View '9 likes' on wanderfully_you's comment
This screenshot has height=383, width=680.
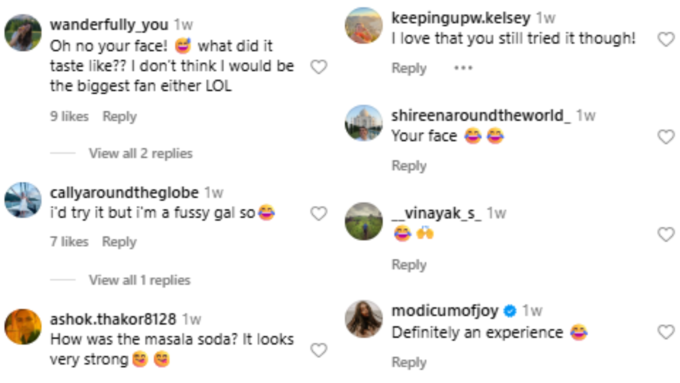click(69, 117)
